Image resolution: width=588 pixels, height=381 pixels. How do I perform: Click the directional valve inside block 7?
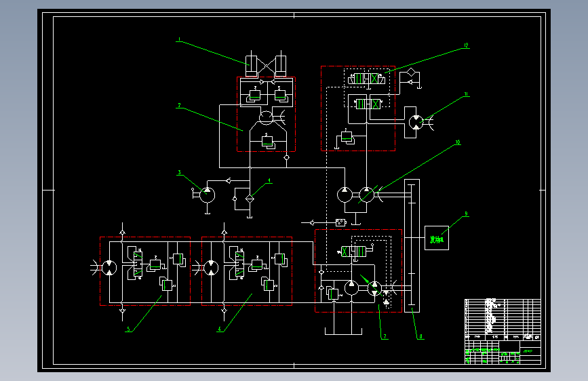tap(355, 252)
